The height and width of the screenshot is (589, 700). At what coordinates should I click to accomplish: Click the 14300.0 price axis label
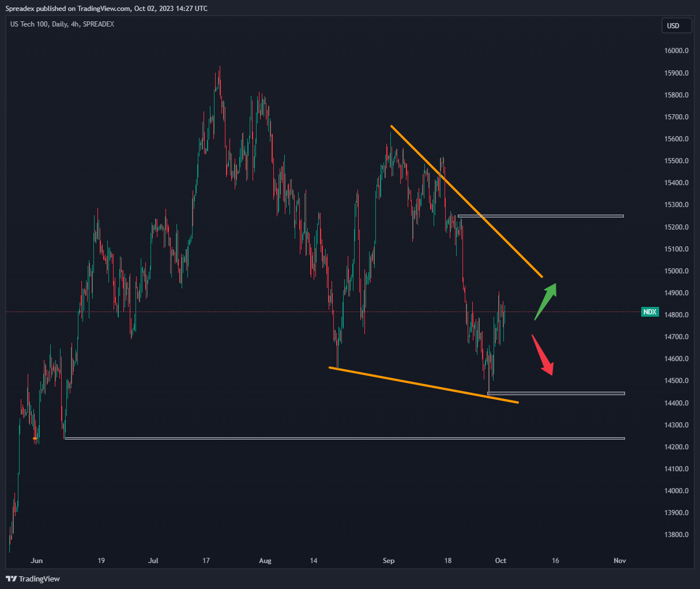coord(676,425)
